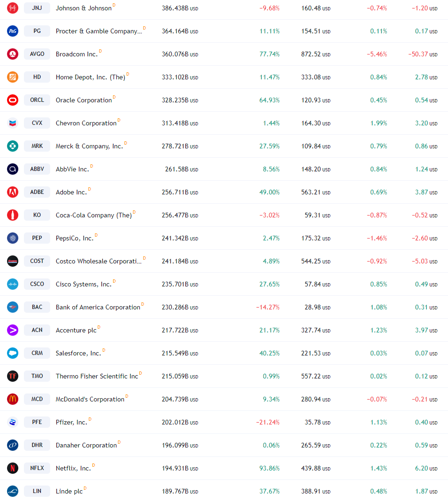Select Chevron daily change 1.99%

click(379, 123)
